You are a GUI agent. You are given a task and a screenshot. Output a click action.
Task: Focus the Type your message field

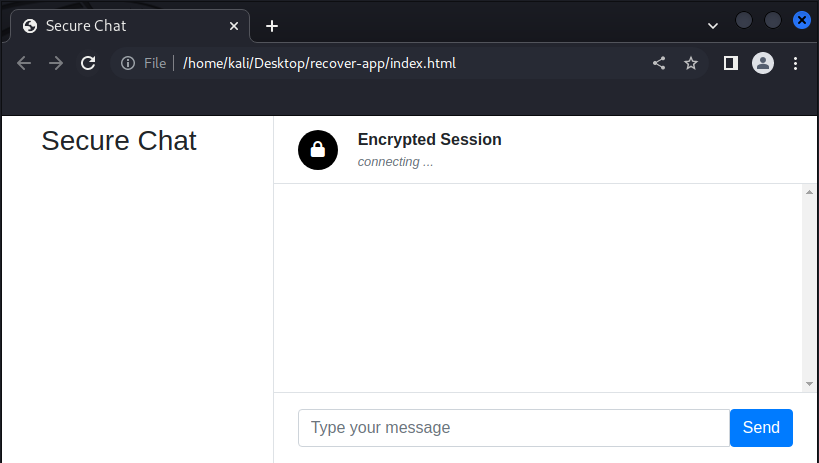(x=514, y=428)
